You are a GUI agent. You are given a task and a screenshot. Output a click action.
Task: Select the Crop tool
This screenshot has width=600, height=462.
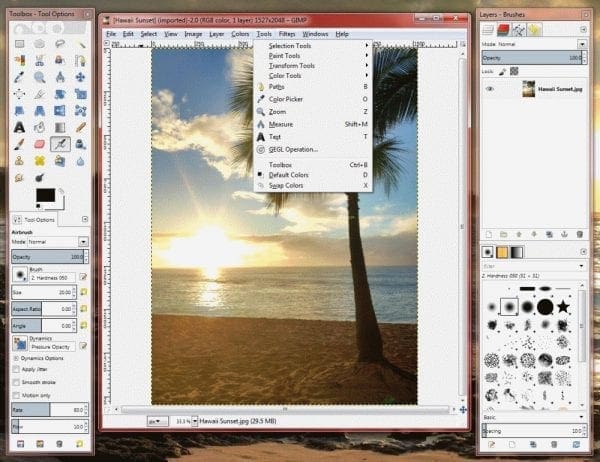pyautogui.click(x=40, y=94)
